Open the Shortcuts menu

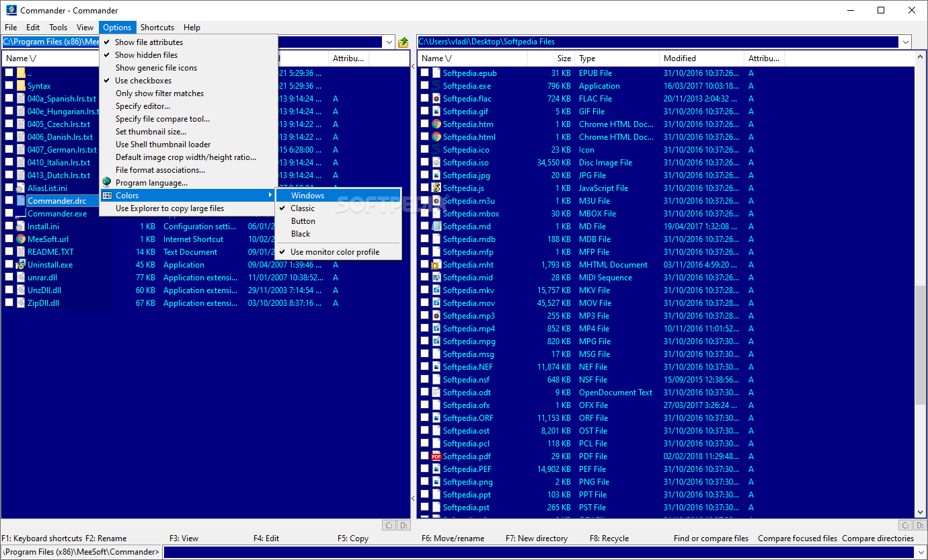[157, 28]
